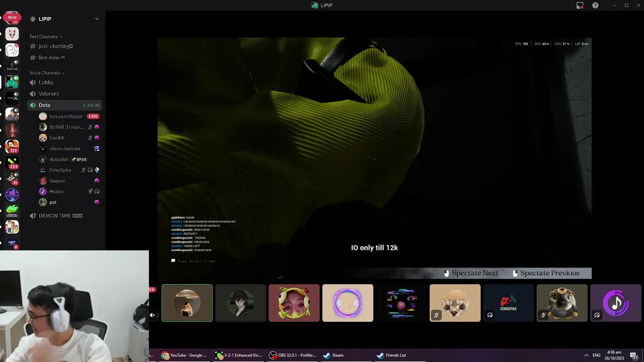644x362 pixels.
Task: Open the purple circular server icon
Action: click(x=12, y=195)
